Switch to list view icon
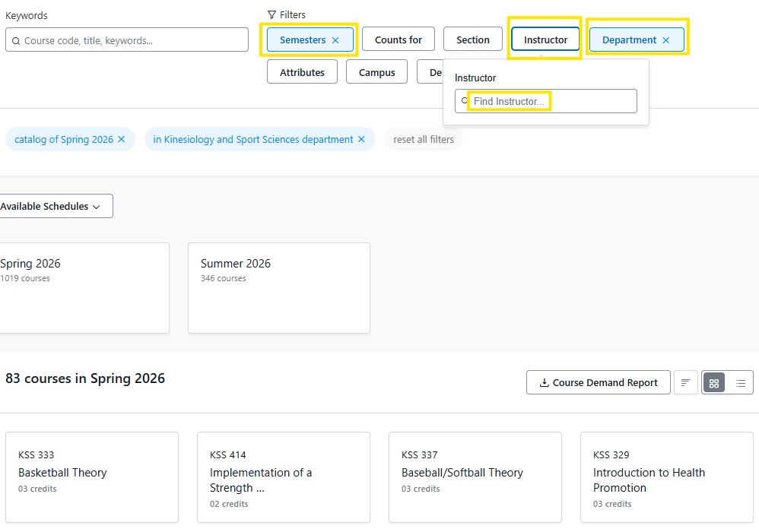759x532 pixels. pos(741,383)
